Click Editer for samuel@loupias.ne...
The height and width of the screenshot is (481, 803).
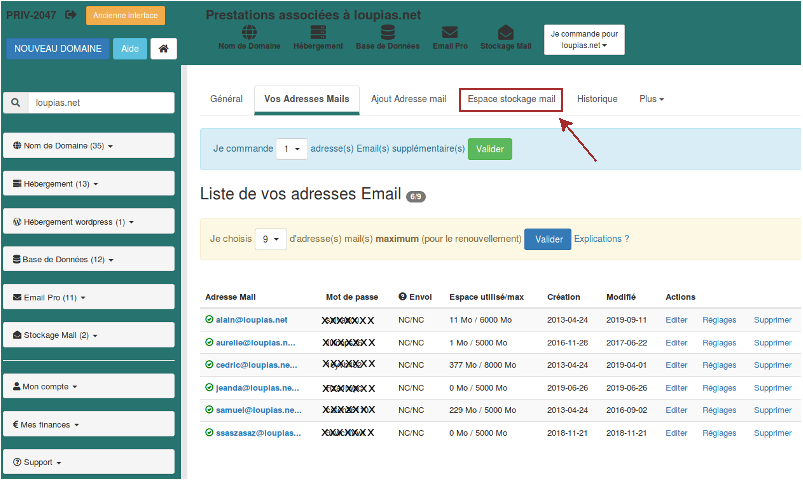coord(676,410)
